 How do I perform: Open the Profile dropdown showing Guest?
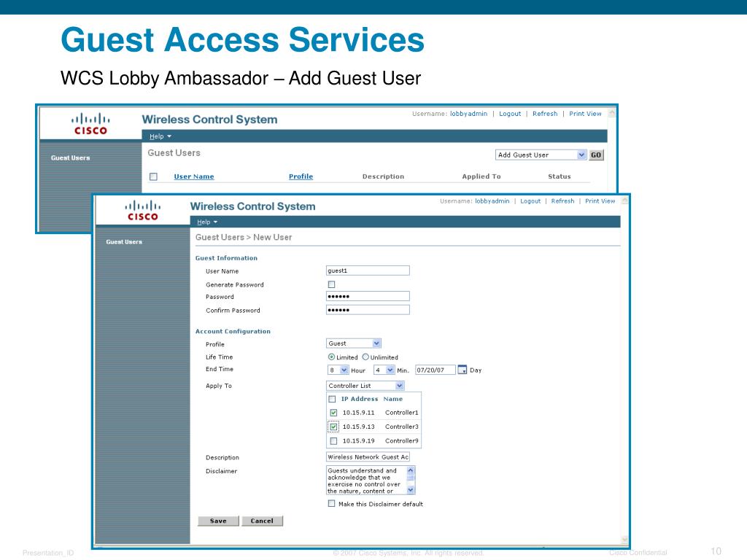pos(354,343)
